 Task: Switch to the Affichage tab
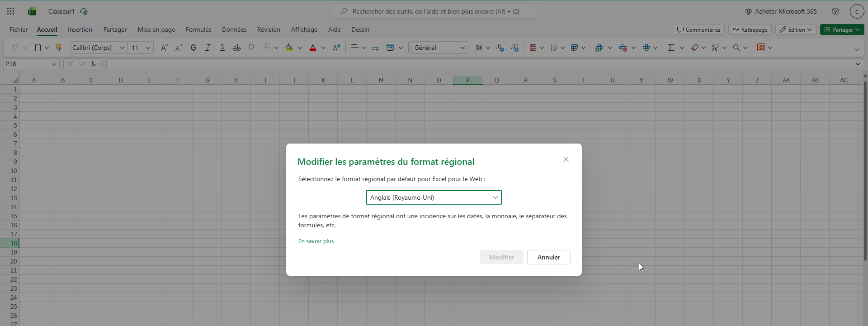coord(304,29)
